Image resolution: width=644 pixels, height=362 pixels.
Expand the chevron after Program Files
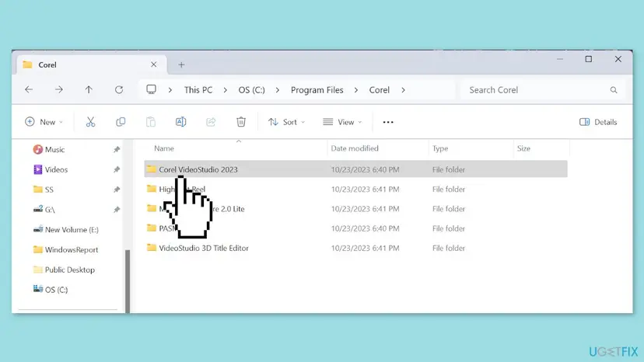point(355,90)
